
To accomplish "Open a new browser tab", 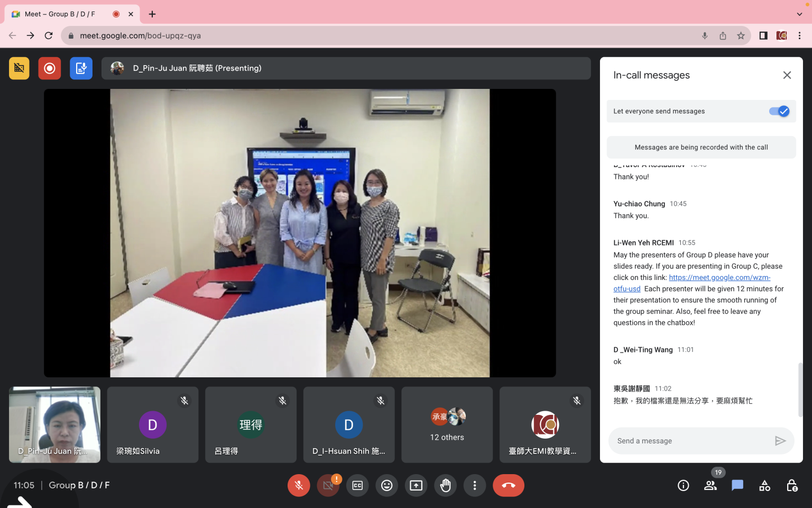I will (152, 14).
